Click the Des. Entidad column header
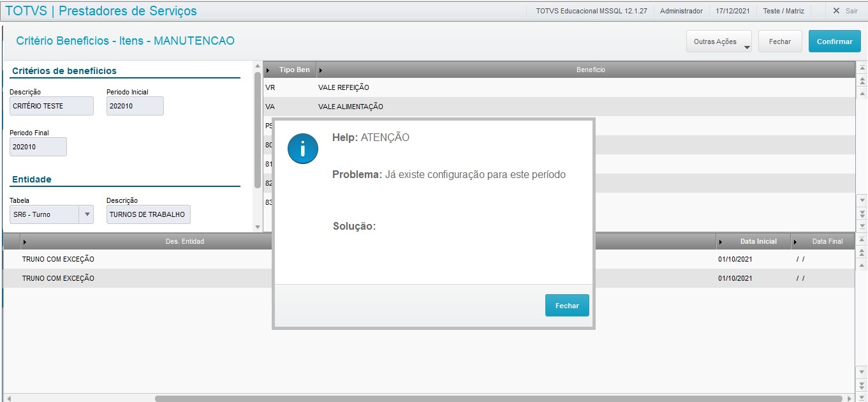Screen dimensions: 868x402 tap(185, 241)
